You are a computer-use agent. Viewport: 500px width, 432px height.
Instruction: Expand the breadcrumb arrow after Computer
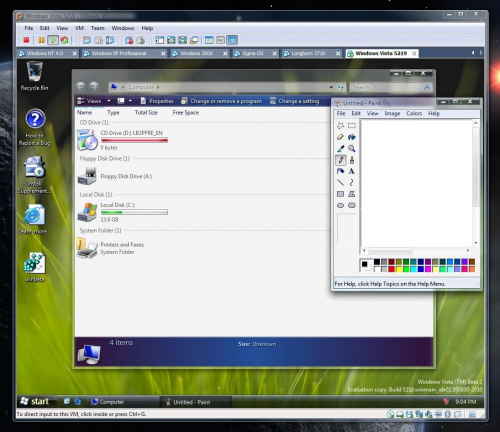click(x=158, y=87)
